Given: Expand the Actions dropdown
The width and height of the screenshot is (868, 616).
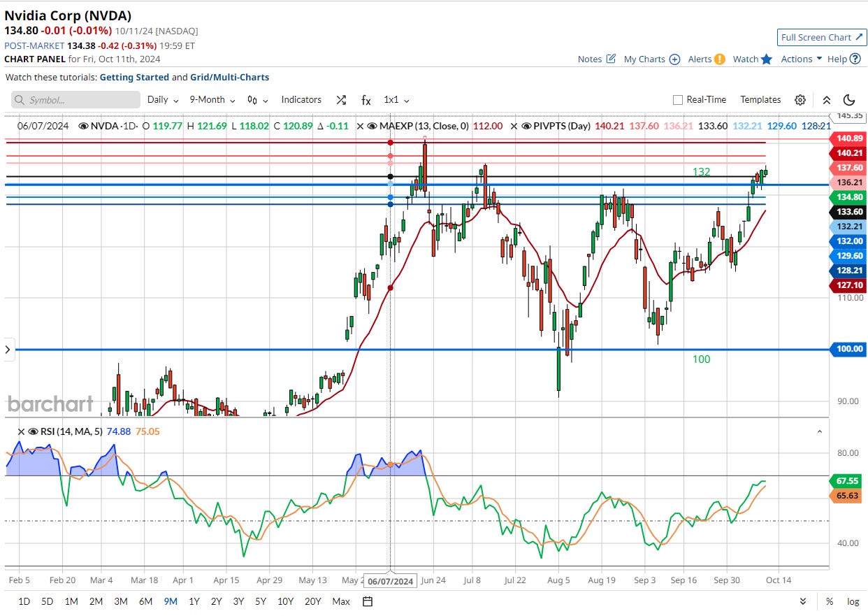Looking at the screenshot, I should point(802,59).
